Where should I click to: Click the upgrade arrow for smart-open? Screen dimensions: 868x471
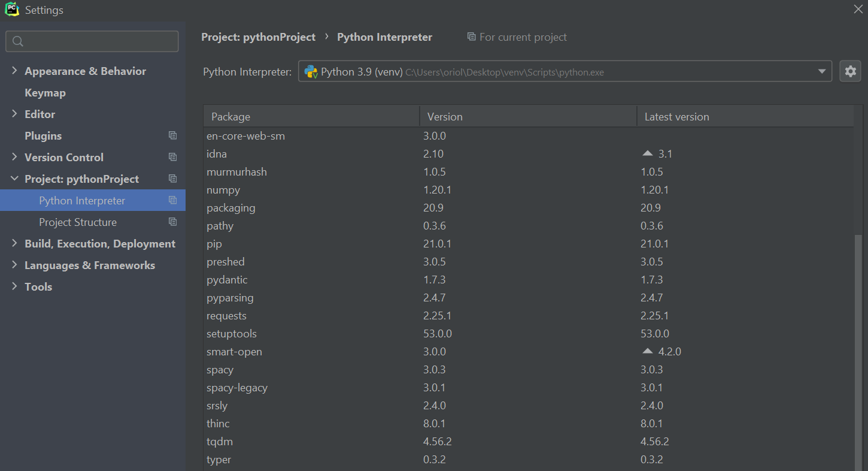click(x=647, y=351)
